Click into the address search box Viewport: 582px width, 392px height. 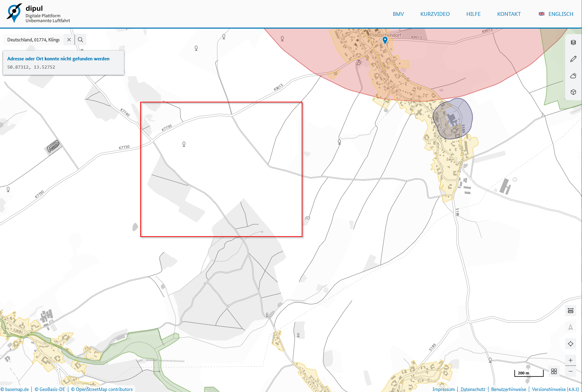click(33, 40)
